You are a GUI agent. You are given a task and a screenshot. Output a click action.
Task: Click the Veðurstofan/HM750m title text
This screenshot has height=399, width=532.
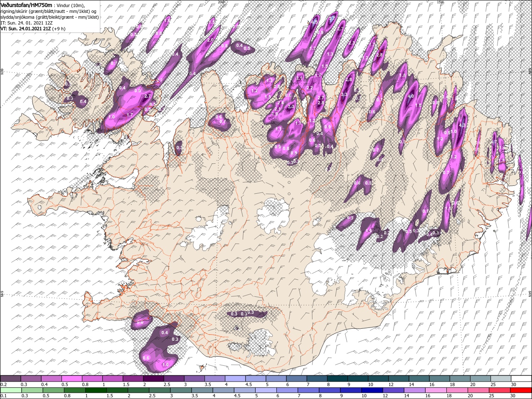[x=26, y=5]
